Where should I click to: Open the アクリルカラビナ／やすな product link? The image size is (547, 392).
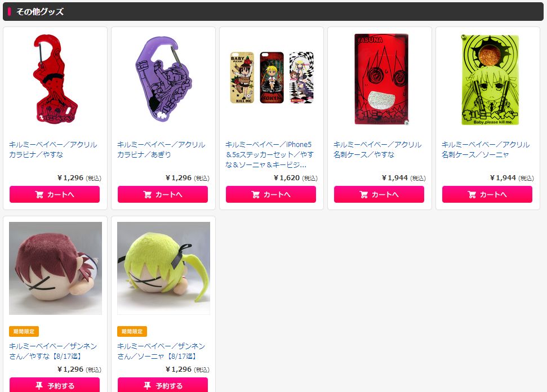(53, 149)
